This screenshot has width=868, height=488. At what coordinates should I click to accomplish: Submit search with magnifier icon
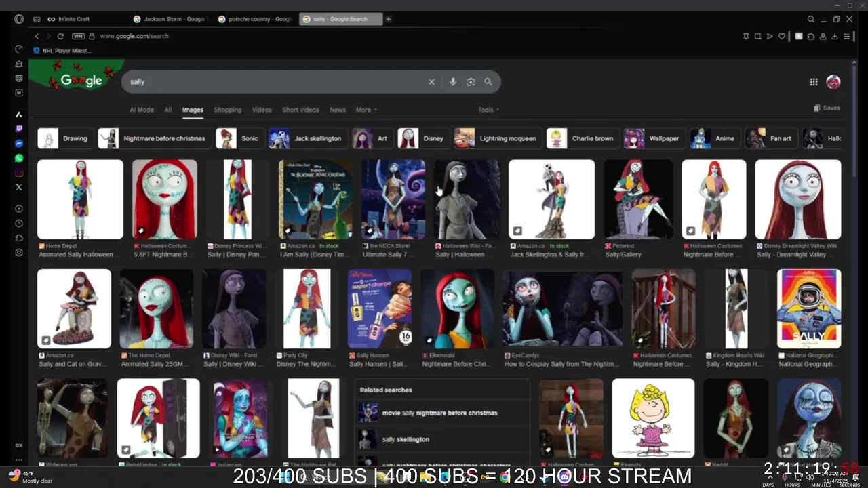pyautogui.click(x=488, y=82)
